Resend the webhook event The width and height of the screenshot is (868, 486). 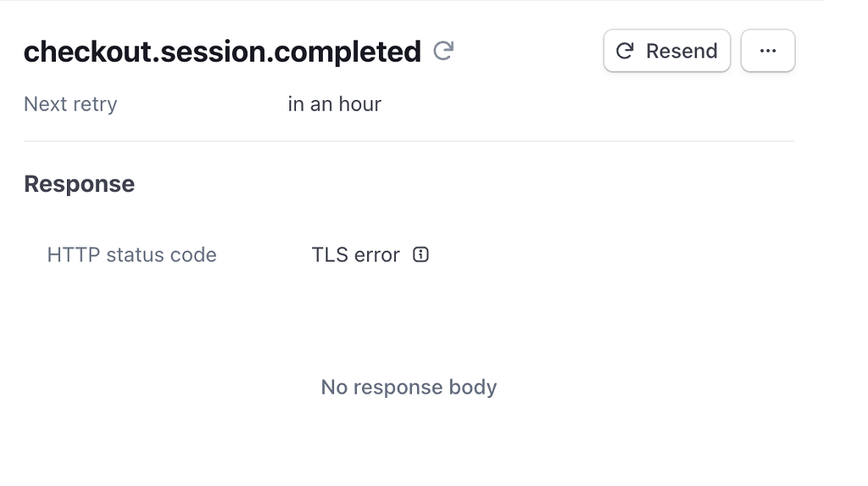[x=667, y=50]
